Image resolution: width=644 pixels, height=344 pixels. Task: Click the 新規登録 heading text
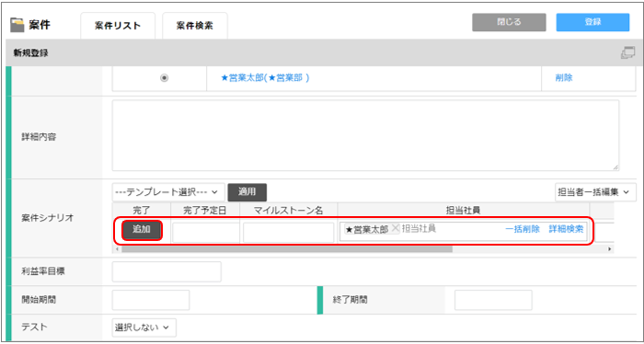[30, 53]
